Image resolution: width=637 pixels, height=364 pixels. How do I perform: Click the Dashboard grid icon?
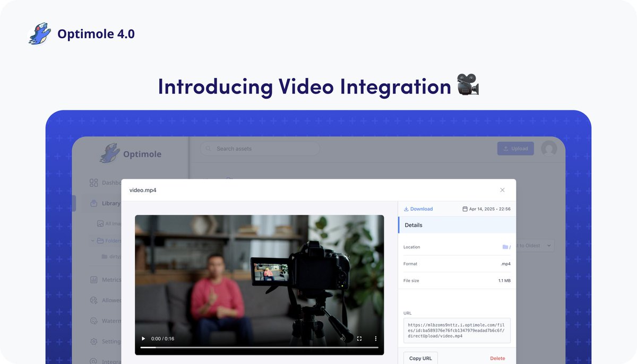(x=93, y=183)
